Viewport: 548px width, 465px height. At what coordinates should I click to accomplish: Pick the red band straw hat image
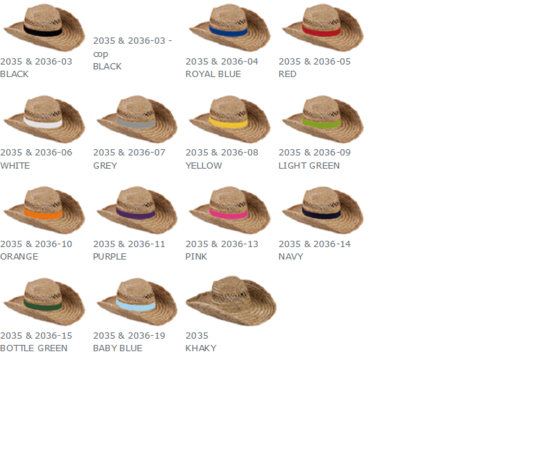pyautogui.click(x=323, y=28)
